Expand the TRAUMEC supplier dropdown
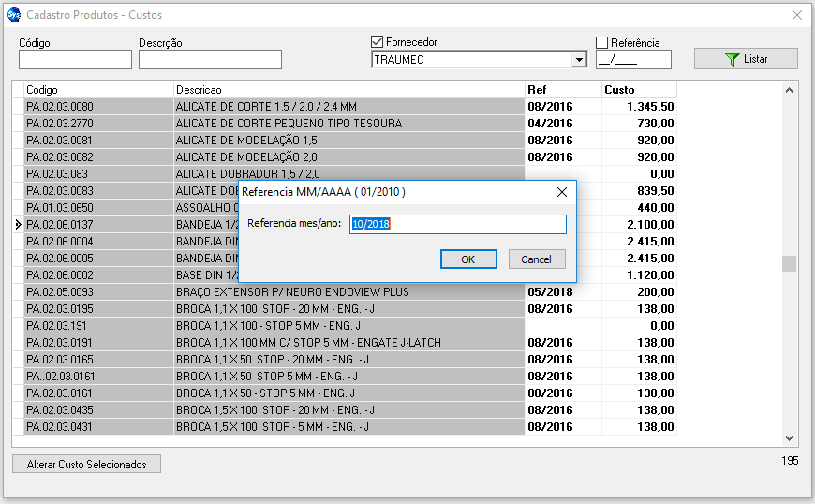Image resolution: width=815 pixels, height=504 pixels. (x=579, y=60)
